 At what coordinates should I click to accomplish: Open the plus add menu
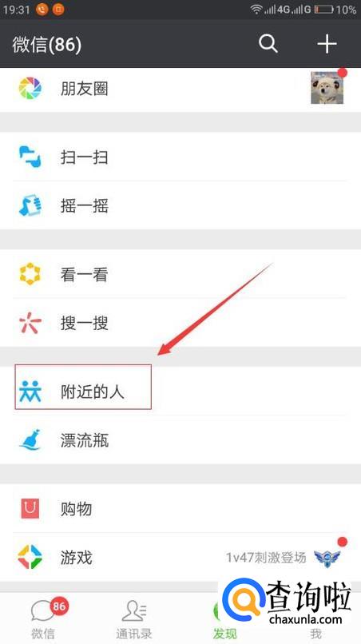[327, 43]
